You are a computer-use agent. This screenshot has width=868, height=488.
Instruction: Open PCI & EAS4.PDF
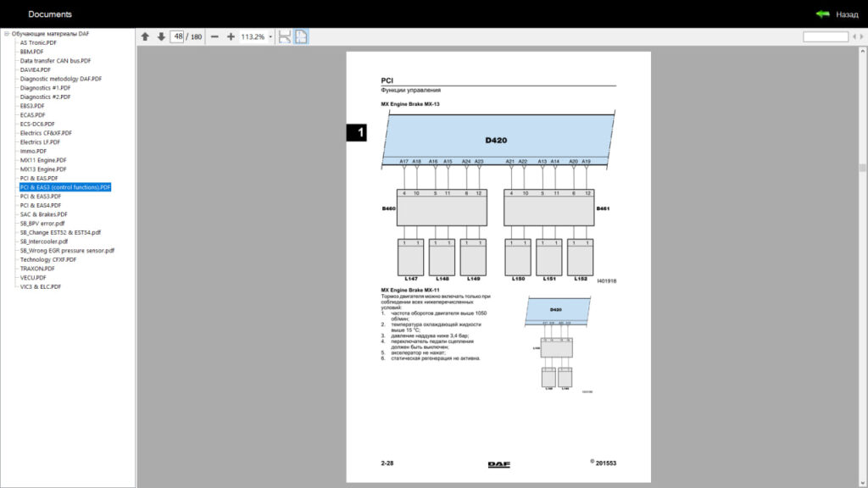[x=41, y=205]
